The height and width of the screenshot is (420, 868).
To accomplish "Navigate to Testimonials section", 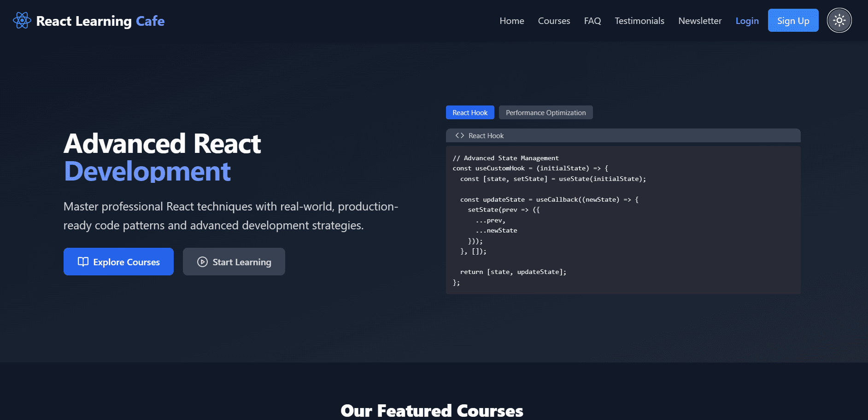I will tap(639, 21).
